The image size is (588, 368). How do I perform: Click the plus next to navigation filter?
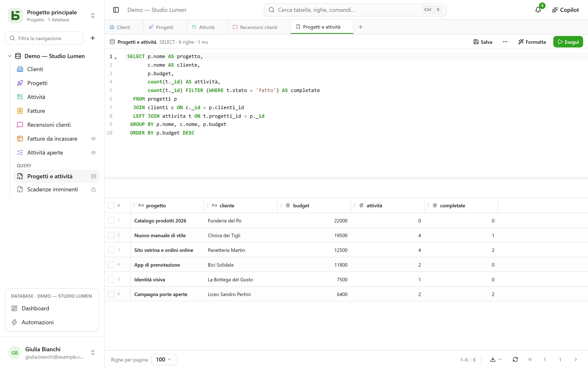pyautogui.click(x=92, y=38)
